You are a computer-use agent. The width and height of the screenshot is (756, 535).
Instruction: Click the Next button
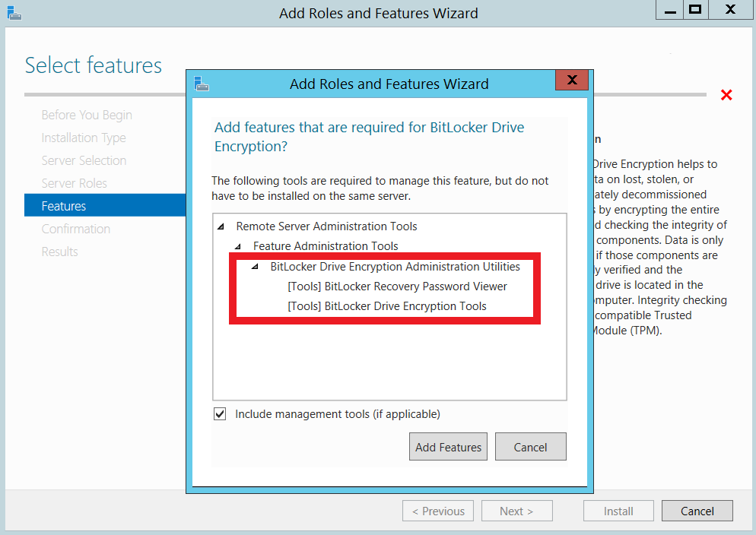pyautogui.click(x=516, y=511)
